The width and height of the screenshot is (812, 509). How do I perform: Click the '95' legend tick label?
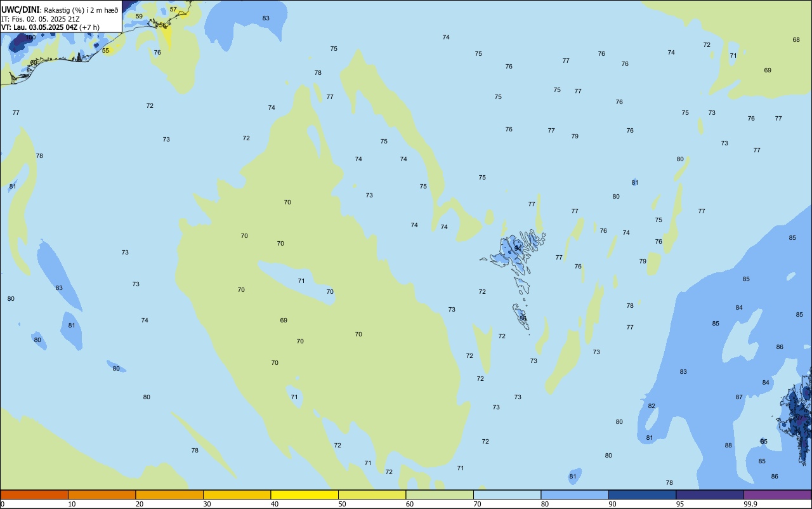680,504
